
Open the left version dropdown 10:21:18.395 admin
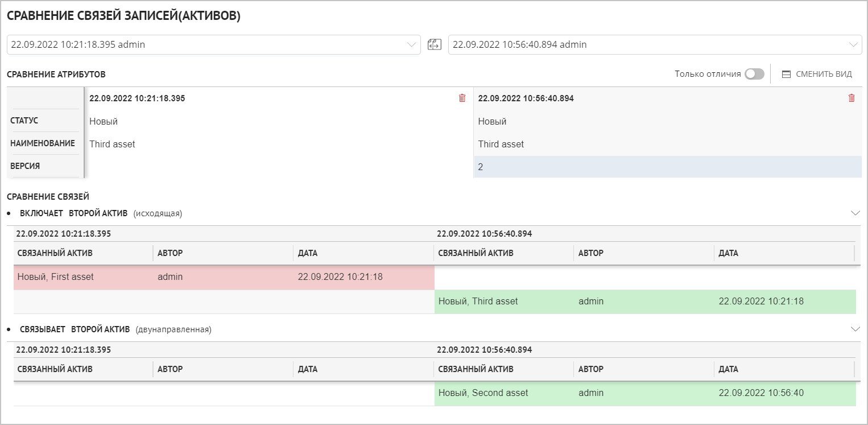(x=213, y=44)
